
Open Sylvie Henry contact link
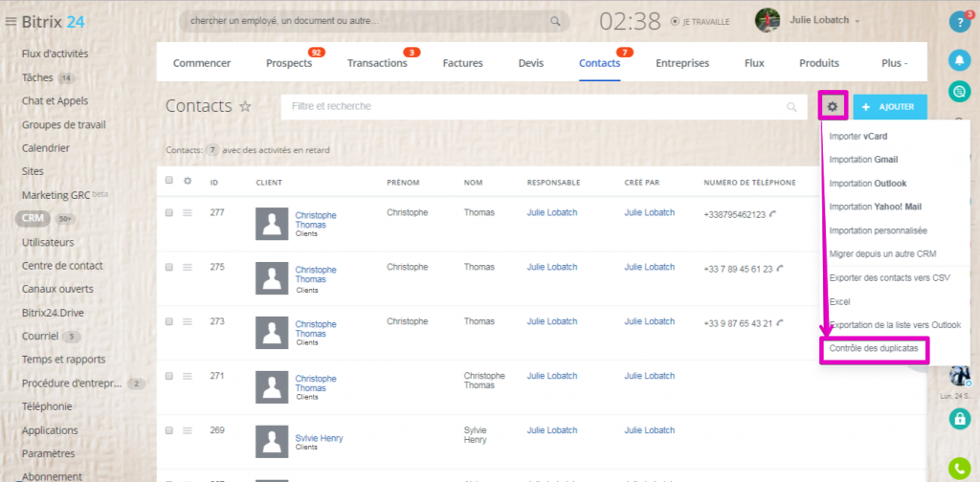tap(319, 438)
